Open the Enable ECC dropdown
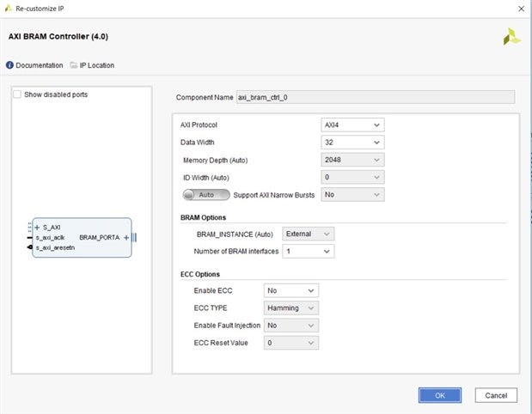 pos(291,291)
